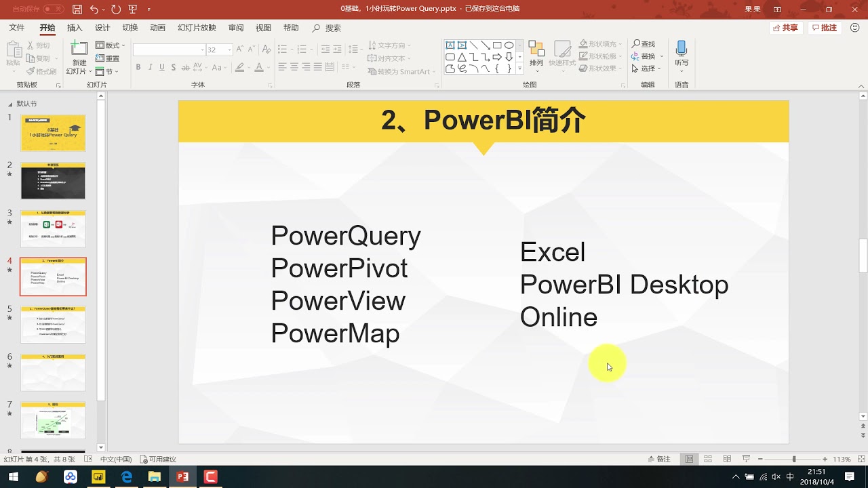Click the Save icon in title bar
Viewport: 868px width, 488px height.
click(77, 9)
